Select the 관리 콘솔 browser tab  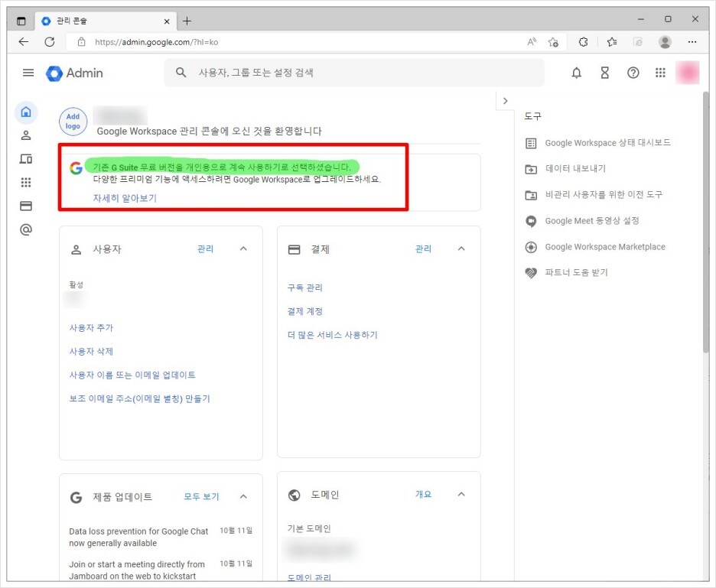[105, 21]
